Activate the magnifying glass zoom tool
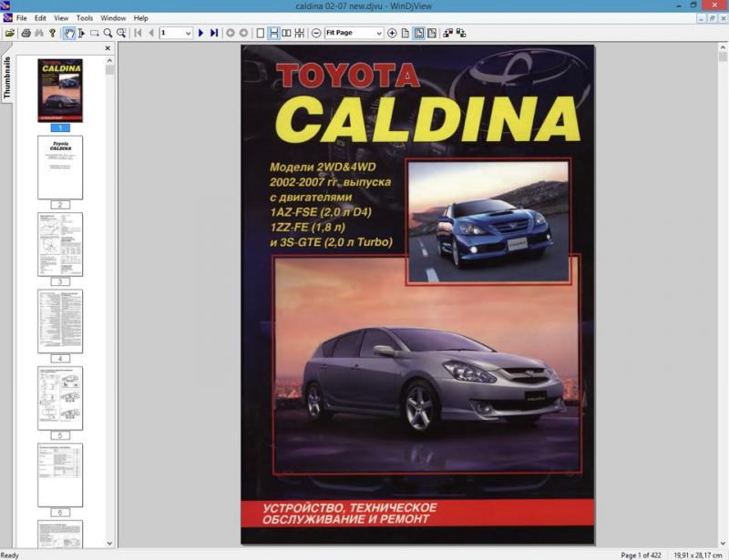Screen dimensions: 729x560 coord(108,33)
